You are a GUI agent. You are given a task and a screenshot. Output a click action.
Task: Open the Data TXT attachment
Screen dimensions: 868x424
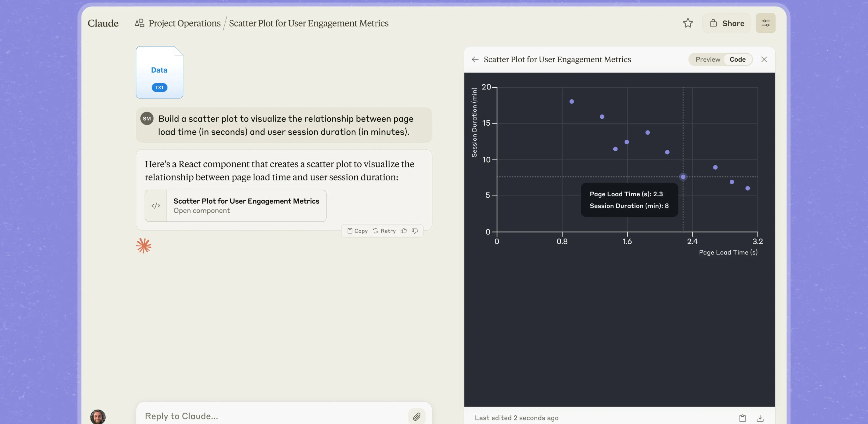[x=159, y=72]
